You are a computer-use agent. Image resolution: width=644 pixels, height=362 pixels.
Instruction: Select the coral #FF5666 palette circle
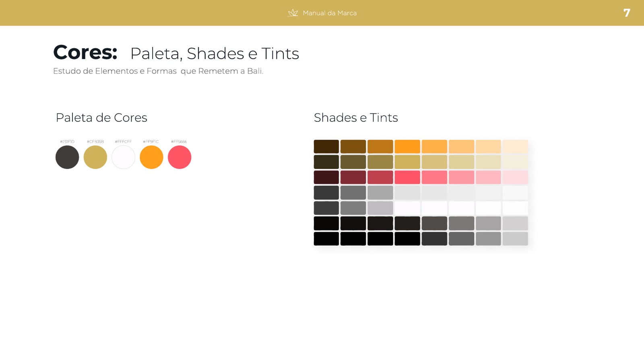point(180,157)
